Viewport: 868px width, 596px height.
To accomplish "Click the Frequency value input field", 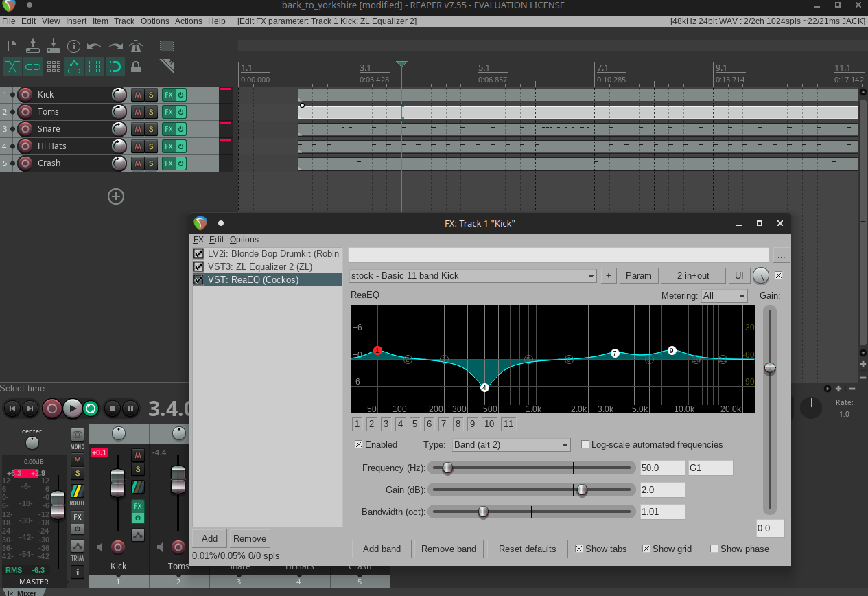I will (x=661, y=468).
